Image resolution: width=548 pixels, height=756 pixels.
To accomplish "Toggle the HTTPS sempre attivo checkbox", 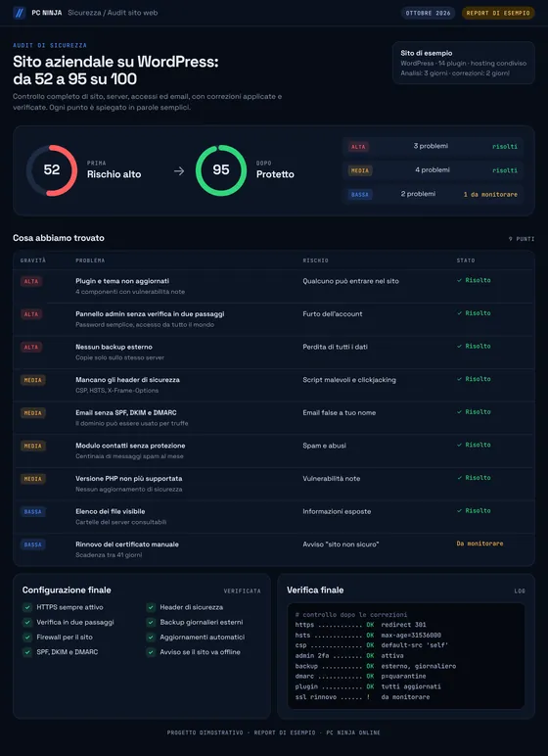I will point(27,607).
